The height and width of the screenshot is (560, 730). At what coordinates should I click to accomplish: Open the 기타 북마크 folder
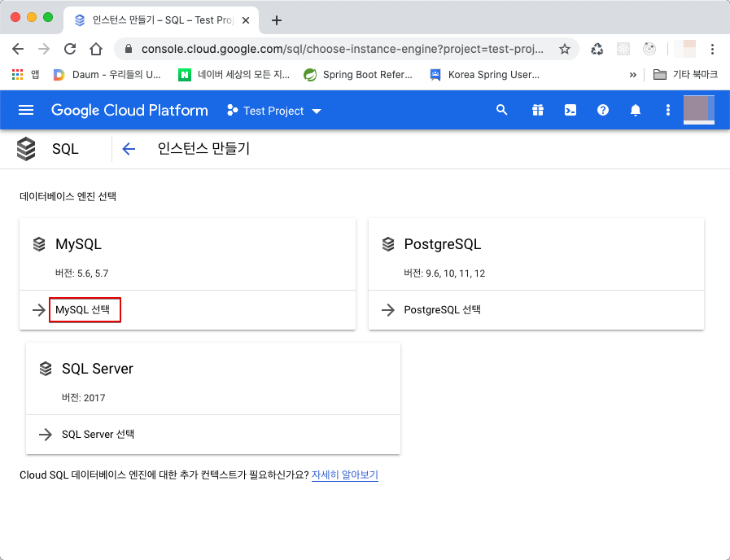pos(686,75)
